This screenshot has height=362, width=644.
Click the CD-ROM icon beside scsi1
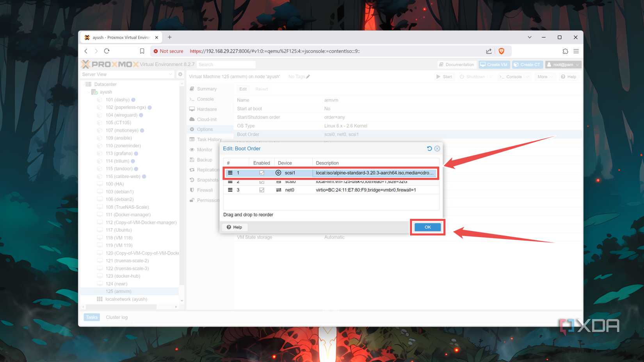[x=278, y=173]
